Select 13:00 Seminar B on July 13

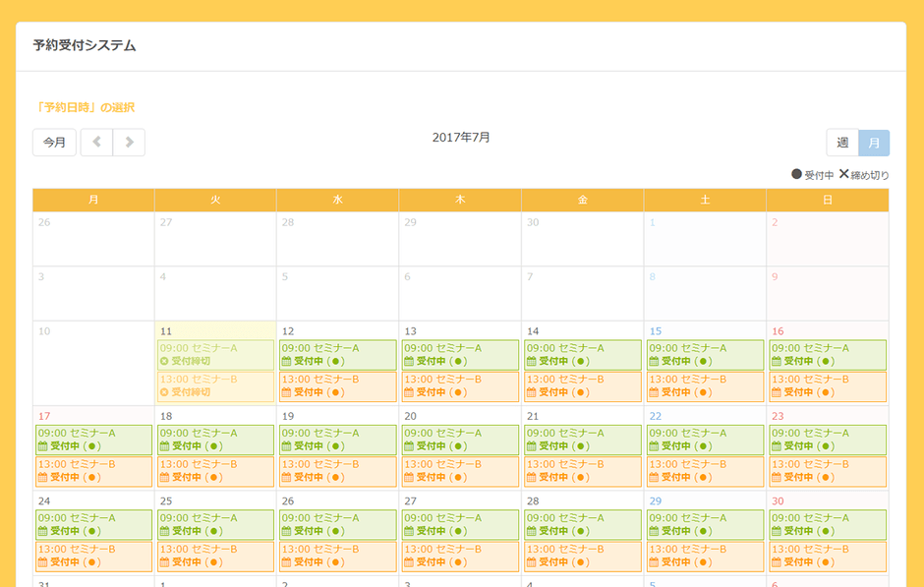pos(460,386)
